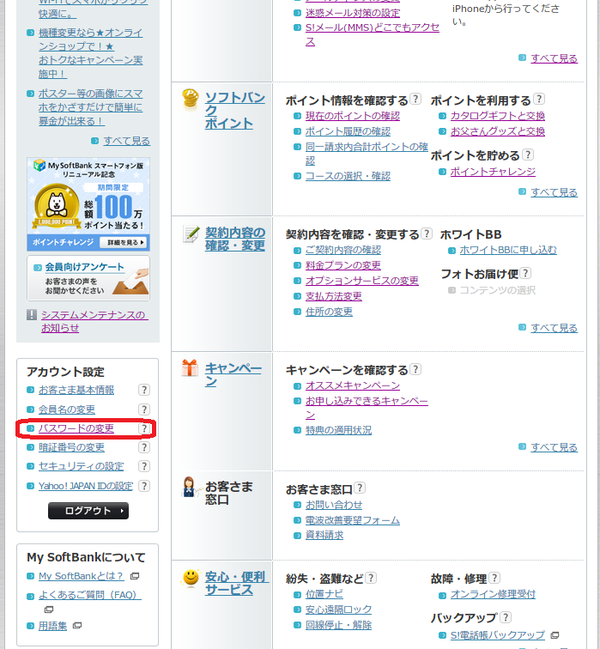Open カタログギフトと交換 link

(498, 116)
